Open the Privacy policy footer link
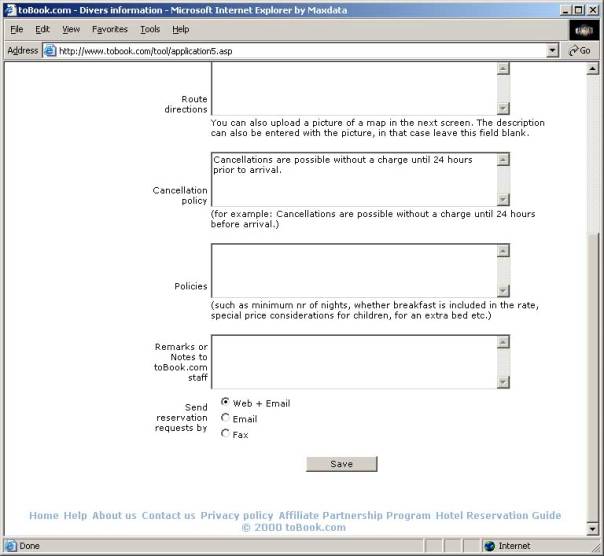Viewport: 604px width, 556px height. pyautogui.click(x=236, y=516)
